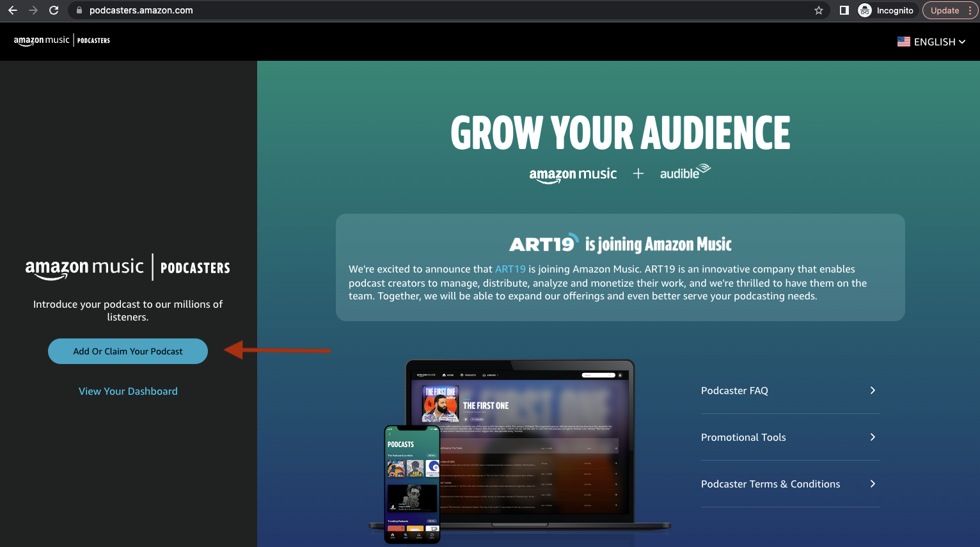Click the audible logo in the banner
This screenshot has width=980, height=547.
[x=685, y=172]
